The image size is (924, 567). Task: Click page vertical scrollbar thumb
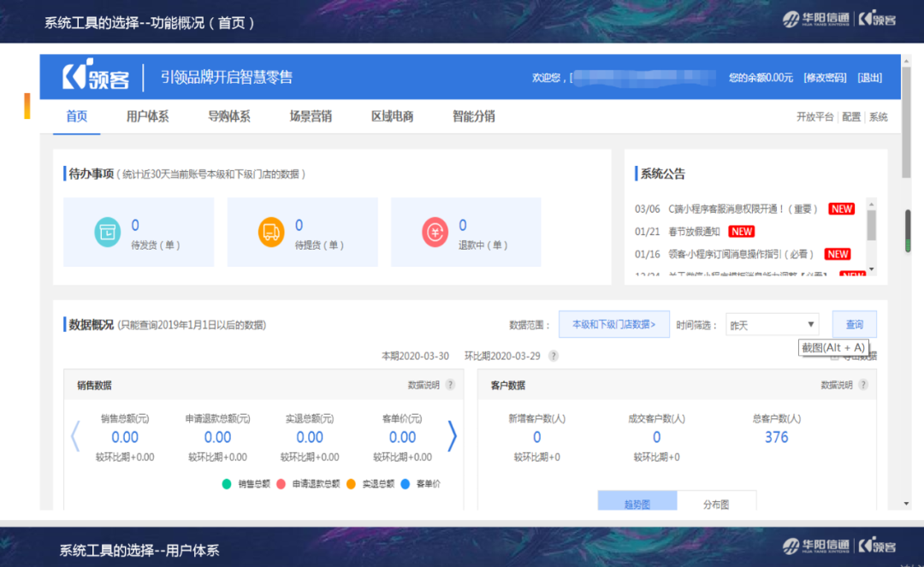pyautogui.click(x=906, y=121)
